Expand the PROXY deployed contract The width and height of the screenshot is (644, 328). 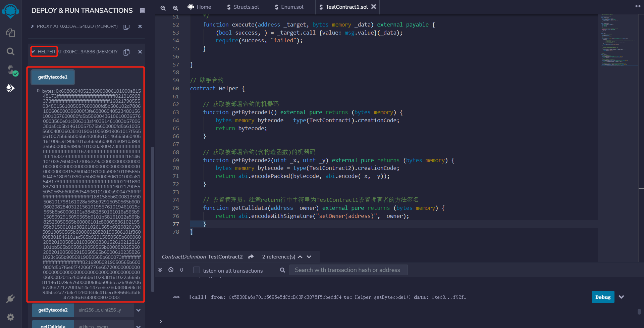pos(33,26)
